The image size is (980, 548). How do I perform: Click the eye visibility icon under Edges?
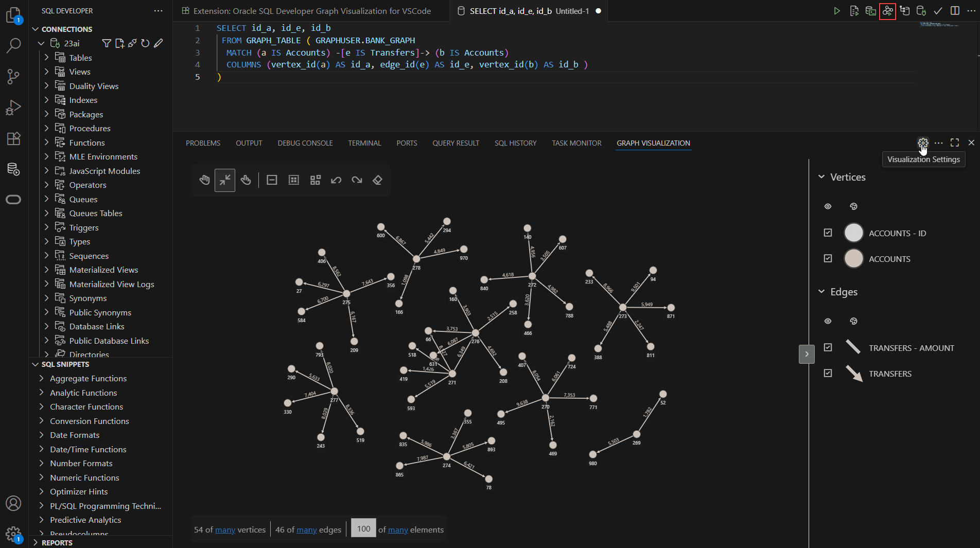point(828,321)
